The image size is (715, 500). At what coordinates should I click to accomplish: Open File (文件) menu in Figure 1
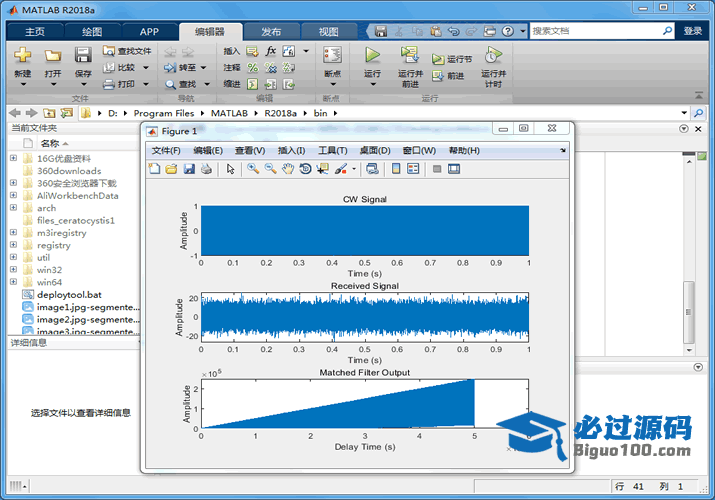pyautogui.click(x=166, y=150)
